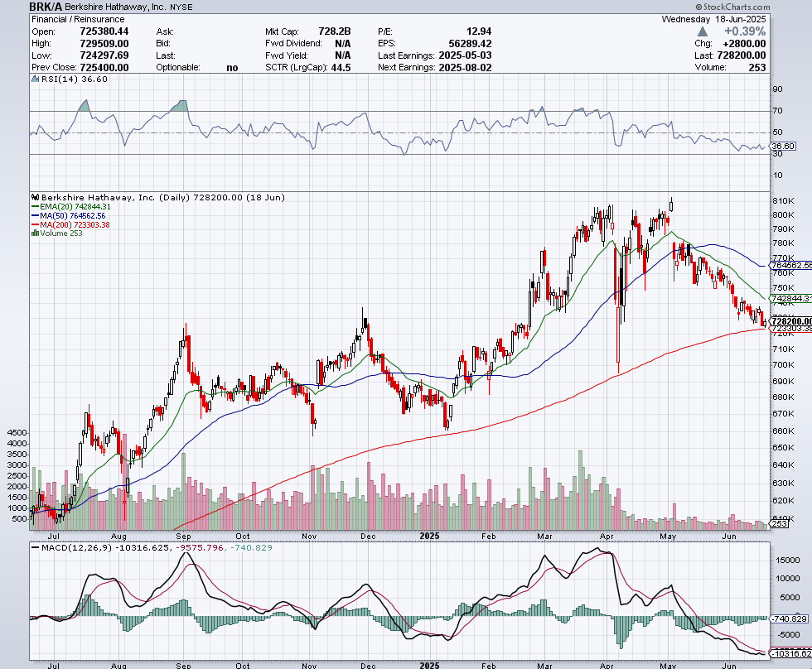The image size is (812, 669).
Task: Click the 70 overbought level on the RSI axis
Action: [777, 111]
